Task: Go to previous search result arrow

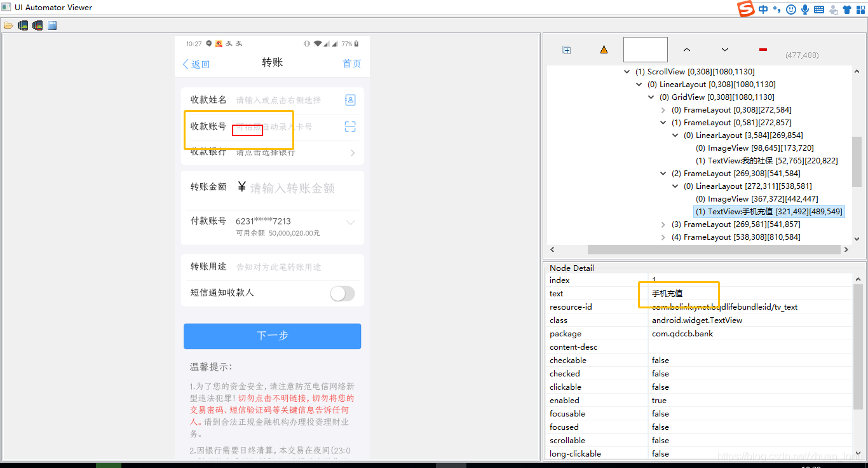Action: click(x=687, y=50)
